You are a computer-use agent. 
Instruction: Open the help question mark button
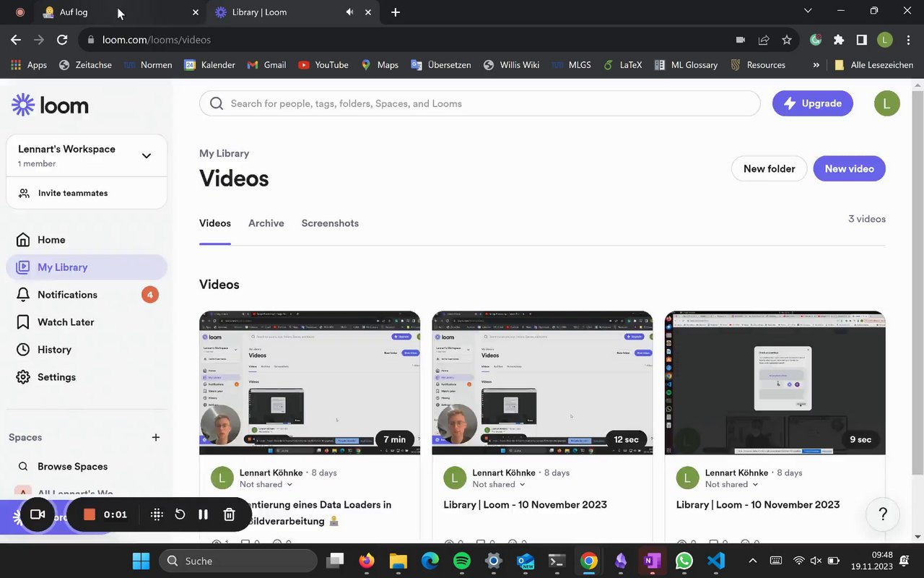pos(883,514)
